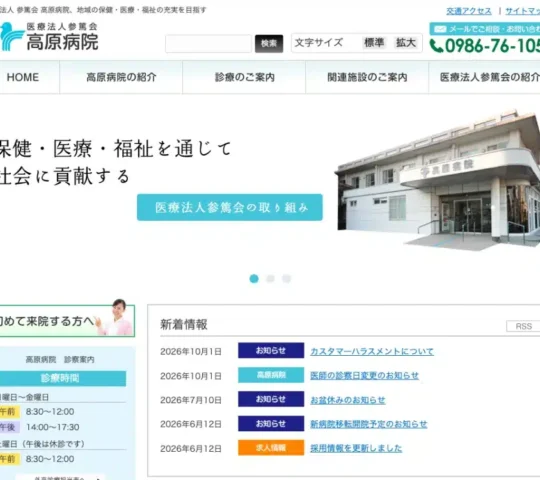Open カスタマーハラスメントについて news link

point(372,351)
